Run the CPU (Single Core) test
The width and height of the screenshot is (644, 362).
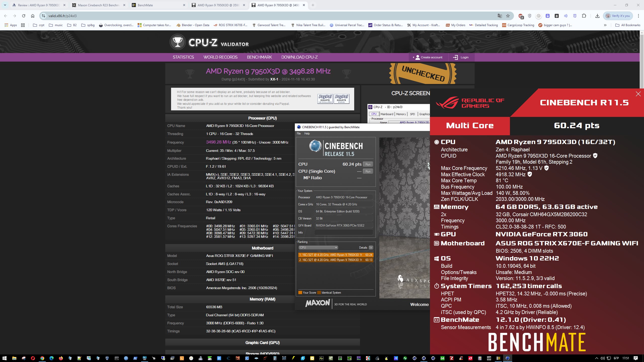coord(368,171)
